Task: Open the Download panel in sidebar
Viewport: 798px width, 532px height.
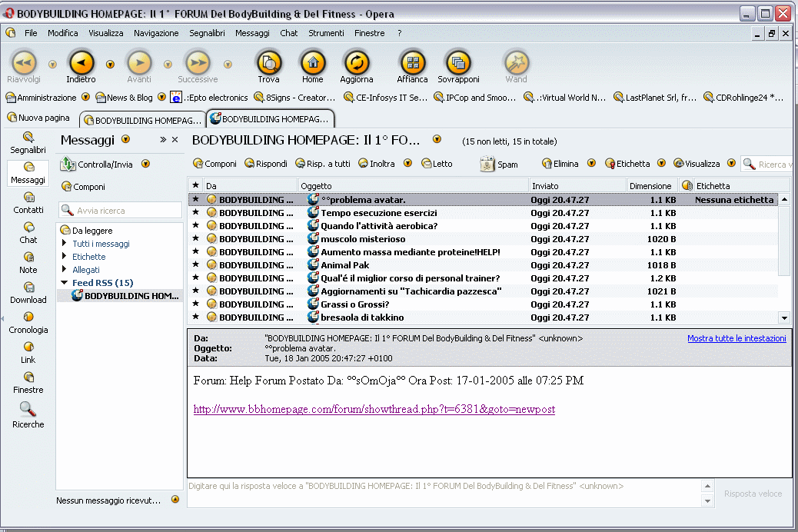Action: (28, 292)
